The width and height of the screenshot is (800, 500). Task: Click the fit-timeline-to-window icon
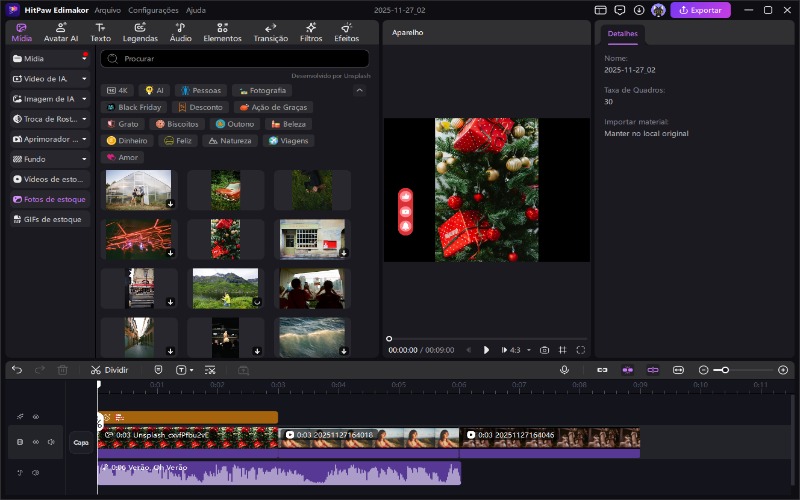point(678,370)
